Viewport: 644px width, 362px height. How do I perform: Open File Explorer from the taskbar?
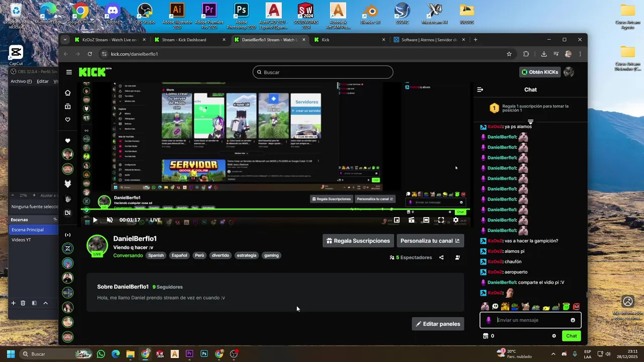pos(130,354)
